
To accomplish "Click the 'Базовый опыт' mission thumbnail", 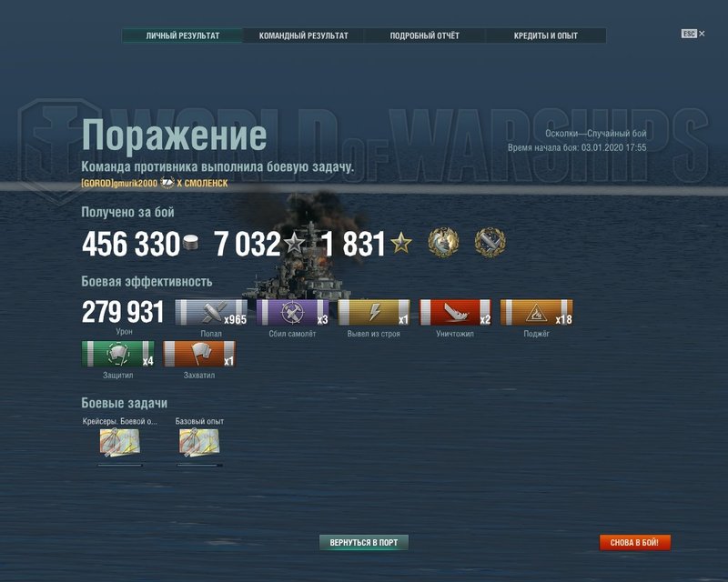I will (x=199, y=442).
